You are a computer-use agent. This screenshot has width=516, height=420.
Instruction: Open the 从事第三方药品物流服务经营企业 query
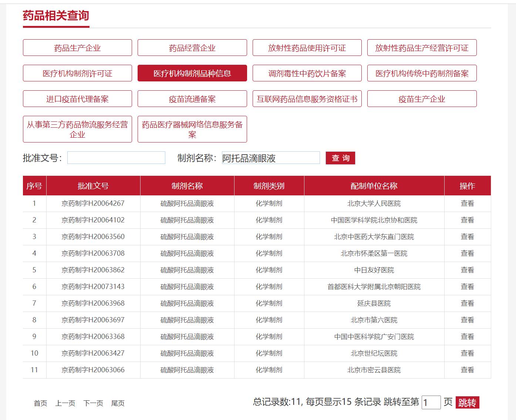coord(77,128)
